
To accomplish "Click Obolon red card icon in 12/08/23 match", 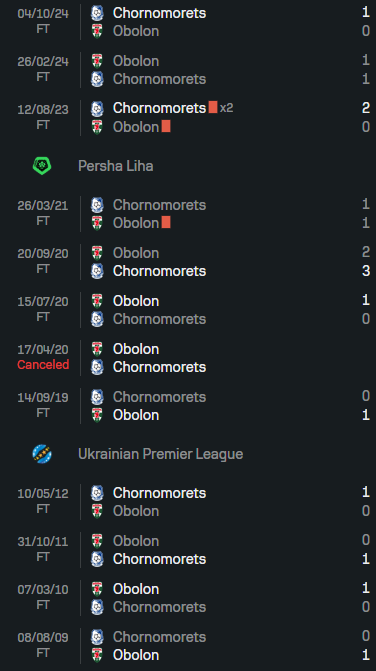I will pyautogui.click(x=166, y=126).
